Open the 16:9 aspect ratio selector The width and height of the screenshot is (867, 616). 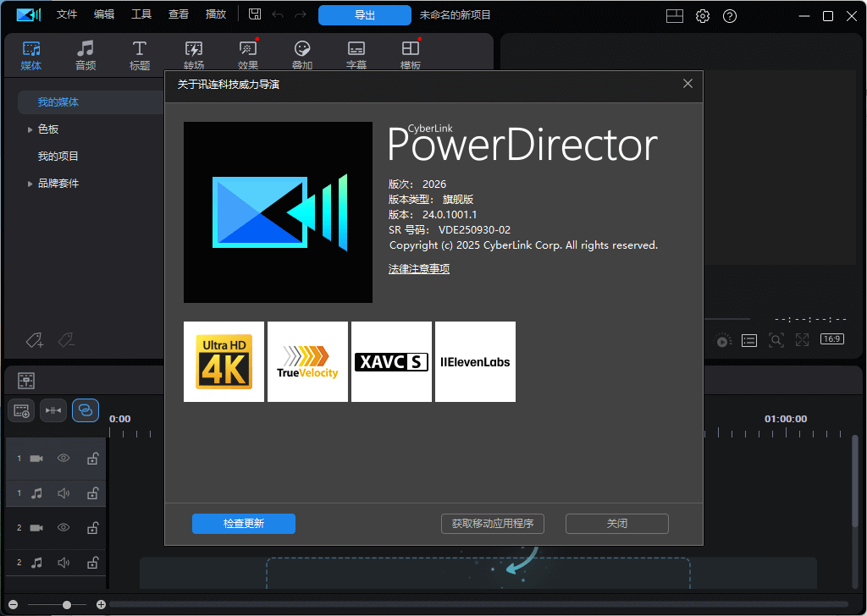[x=831, y=338]
